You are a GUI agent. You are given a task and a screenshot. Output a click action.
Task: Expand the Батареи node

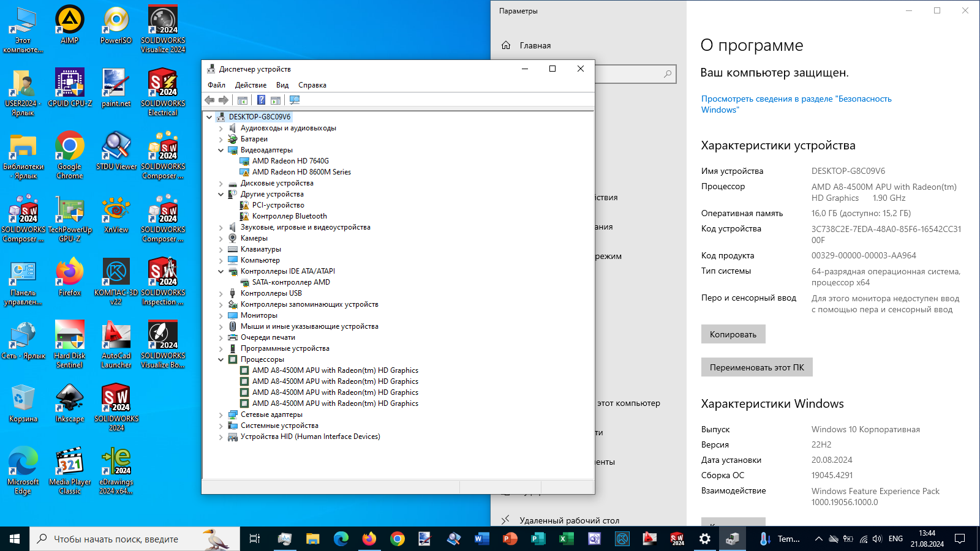click(221, 139)
